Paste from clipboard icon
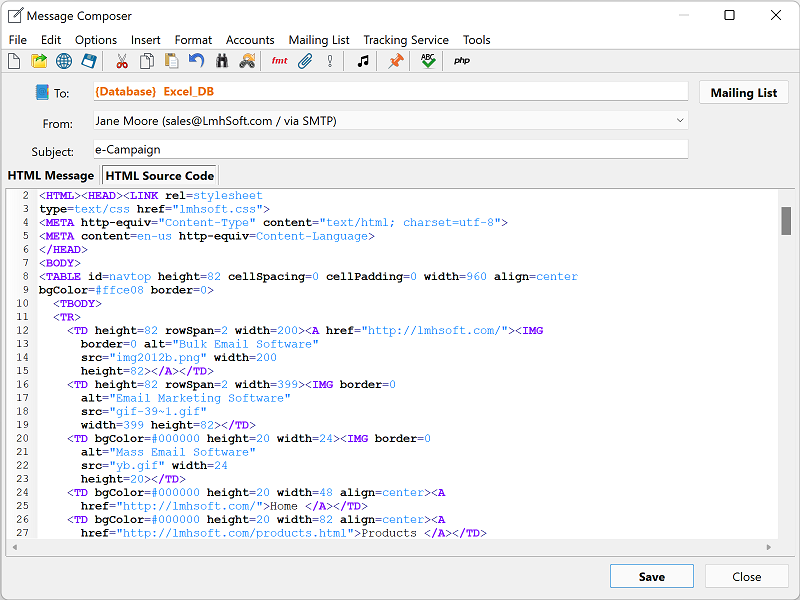800x600 pixels. click(171, 61)
